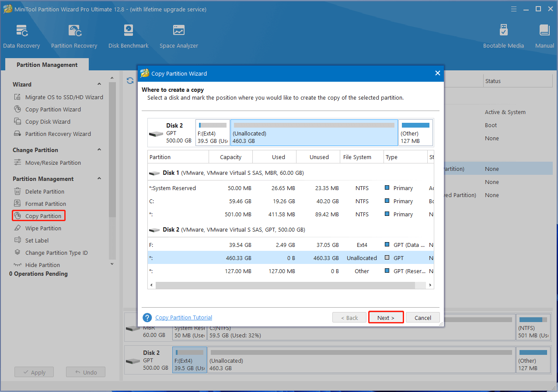
Task: Select the C: partition row
Action: (x=291, y=201)
